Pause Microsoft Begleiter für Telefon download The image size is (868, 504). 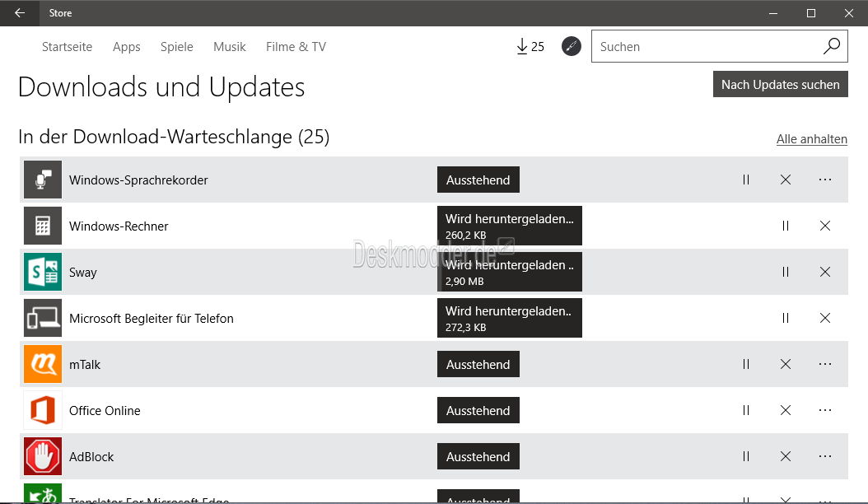pyautogui.click(x=785, y=318)
